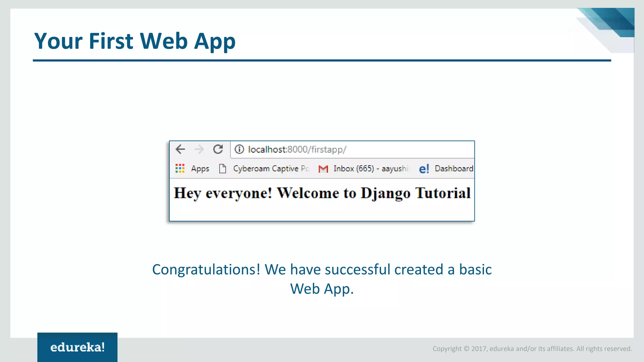The image size is (644, 362).
Task: Open site info icon in address bar
Action: 239,149
